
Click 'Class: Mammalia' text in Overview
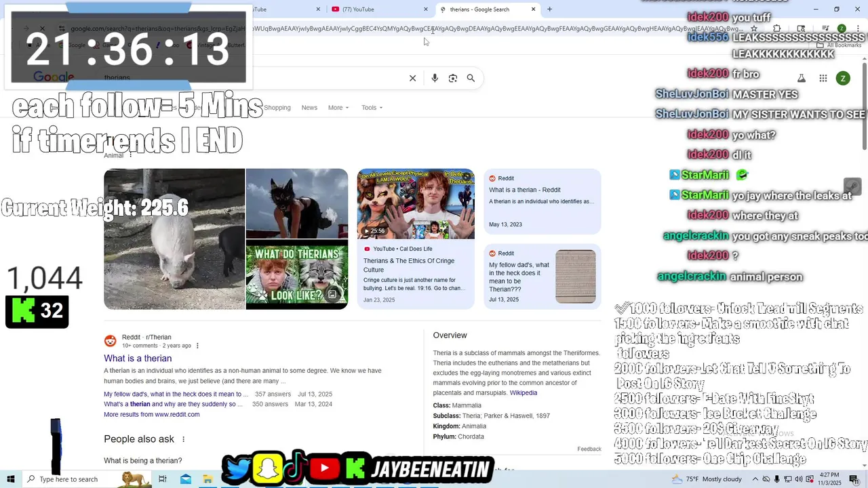pos(457,405)
